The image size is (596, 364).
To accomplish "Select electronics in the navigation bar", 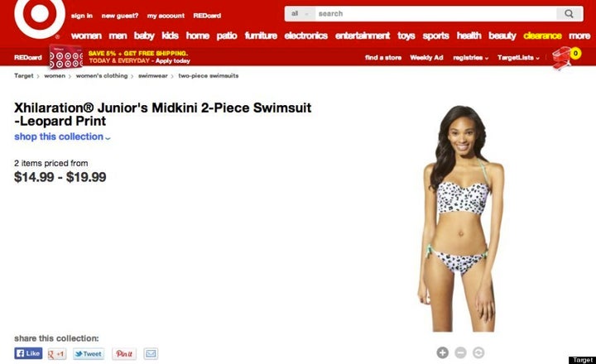I will [306, 36].
